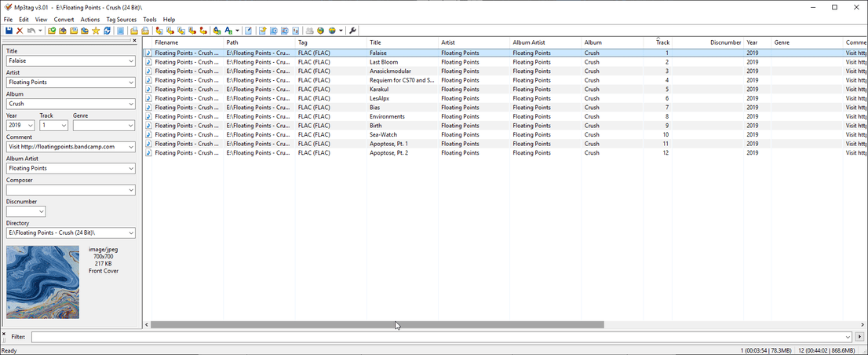Select the 'Sea-Watch' track row
The image size is (868, 355).
click(505, 134)
